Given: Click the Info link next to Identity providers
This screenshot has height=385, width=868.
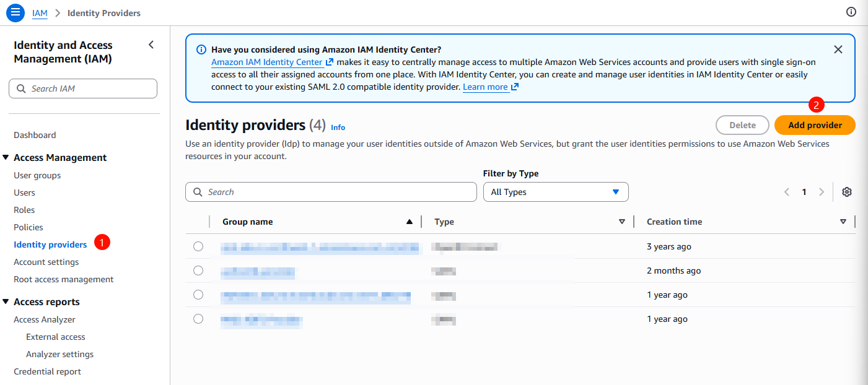Looking at the screenshot, I should [338, 127].
